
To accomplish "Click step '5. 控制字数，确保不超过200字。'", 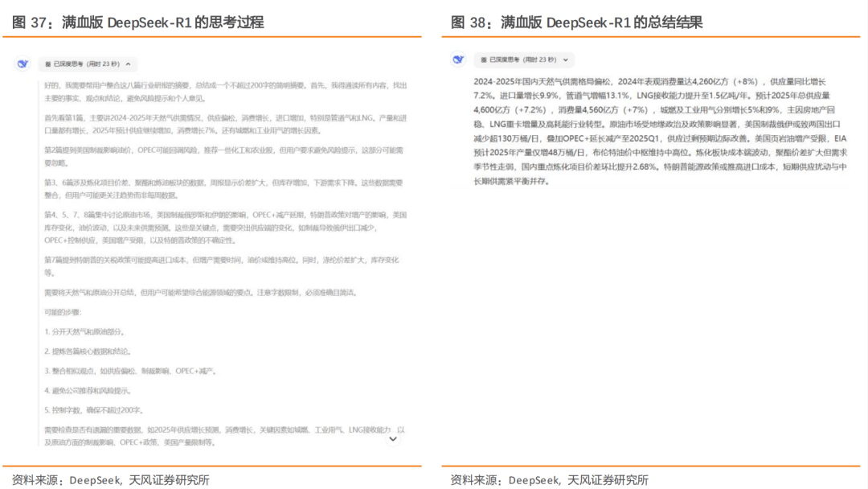I will pos(95,410).
